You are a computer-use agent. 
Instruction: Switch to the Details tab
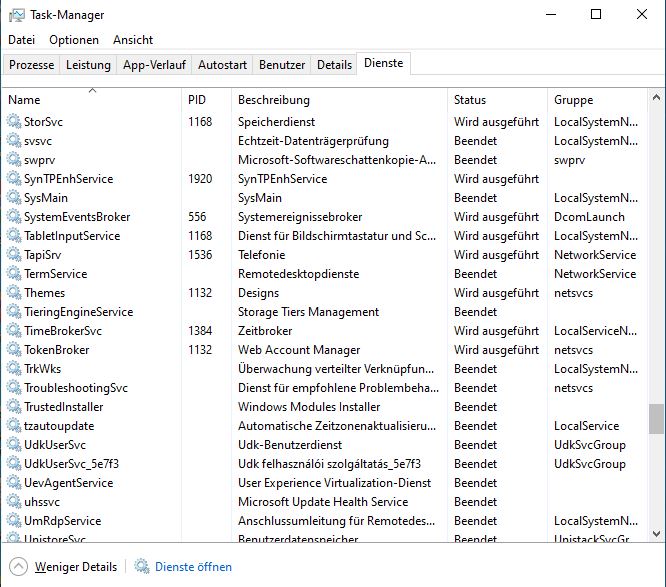click(334, 65)
